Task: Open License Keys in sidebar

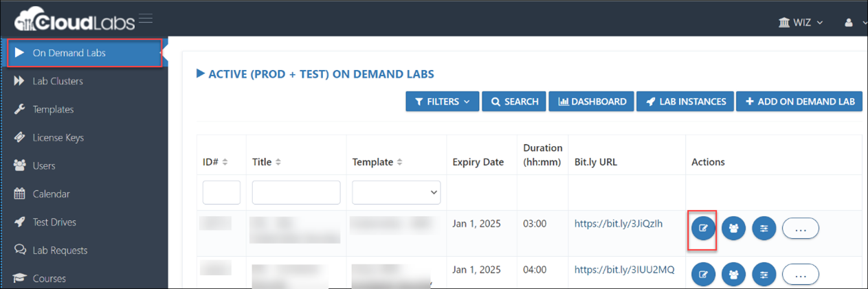Action: (x=58, y=137)
